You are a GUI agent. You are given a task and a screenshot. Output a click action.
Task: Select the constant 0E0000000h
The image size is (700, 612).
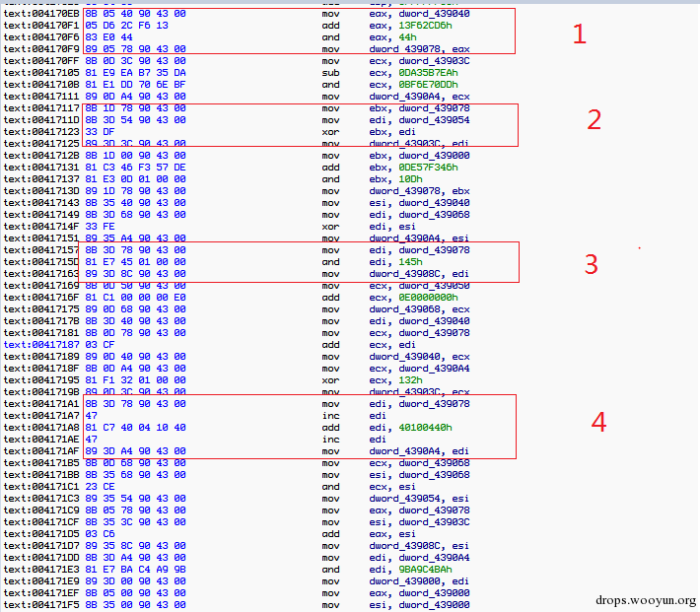tap(428, 298)
